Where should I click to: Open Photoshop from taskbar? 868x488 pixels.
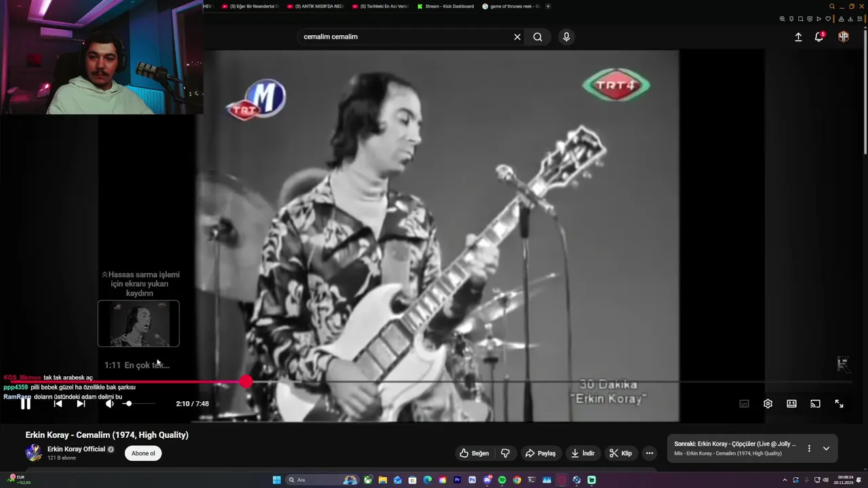[x=472, y=480]
